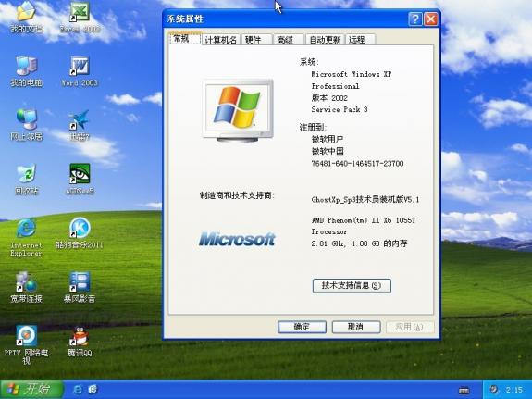Open the 硬件 tab
Image resolution: width=532 pixels, height=399 pixels.
(x=256, y=40)
